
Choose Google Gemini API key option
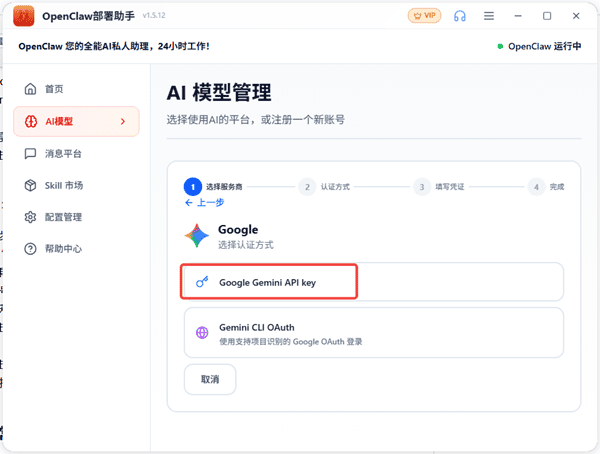coord(373,282)
